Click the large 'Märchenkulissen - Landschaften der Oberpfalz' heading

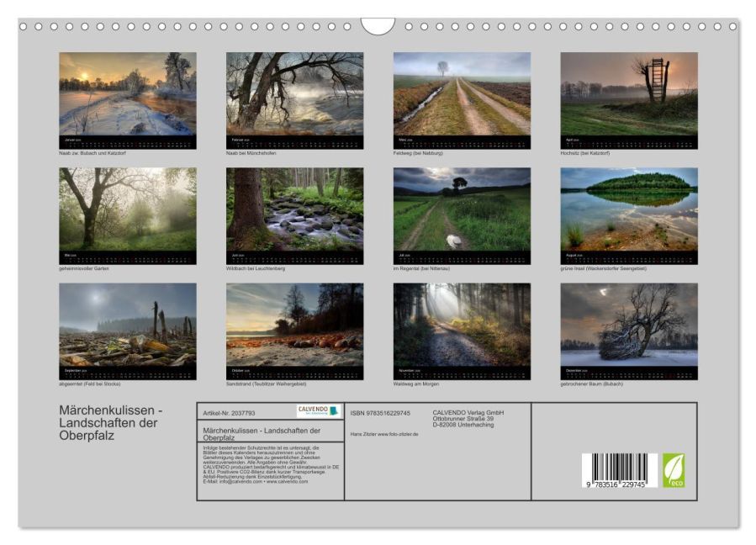(x=111, y=422)
